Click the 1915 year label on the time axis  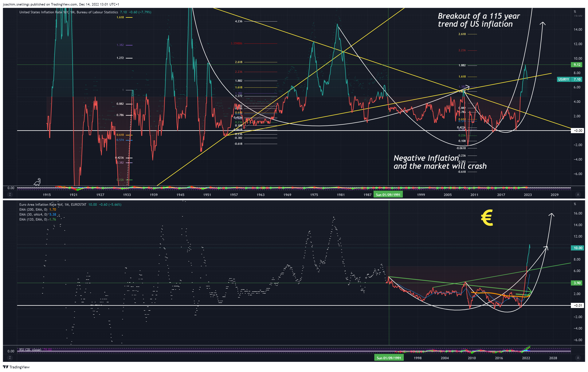point(47,194)
